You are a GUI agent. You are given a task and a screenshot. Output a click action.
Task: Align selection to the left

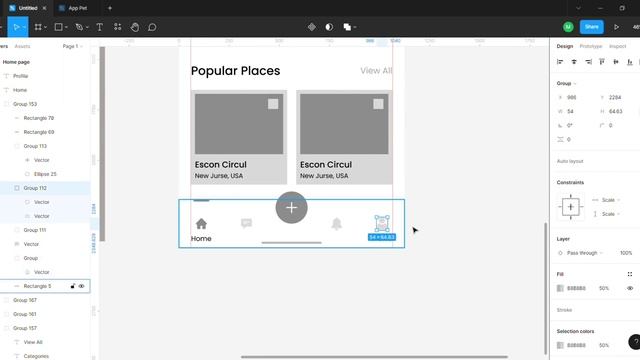(560, 62)
